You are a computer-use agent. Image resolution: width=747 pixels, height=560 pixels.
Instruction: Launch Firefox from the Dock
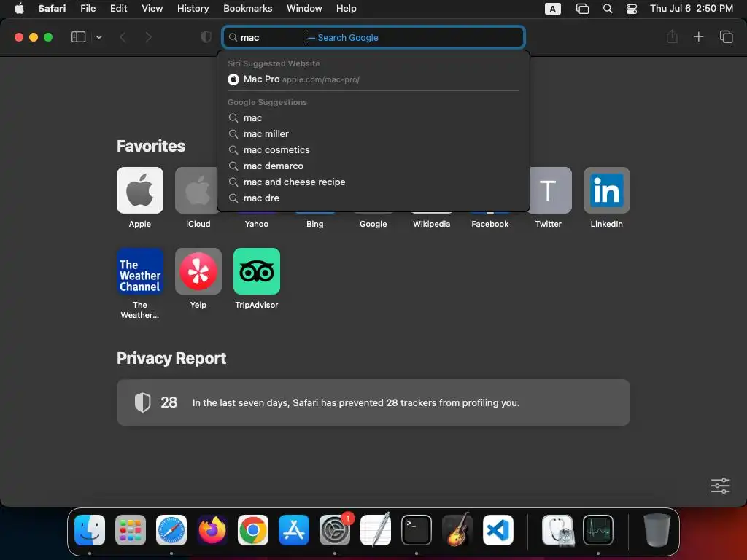click(x=212, y=529)
